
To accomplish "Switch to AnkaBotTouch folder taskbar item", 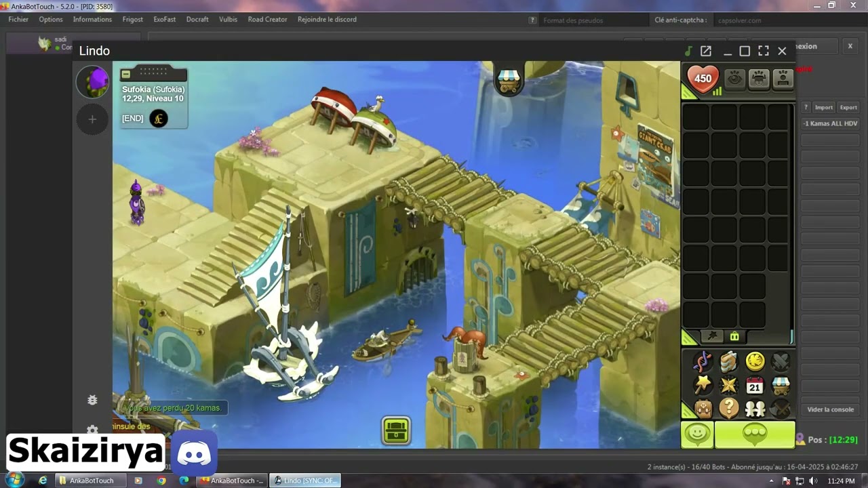I will [x=90, y=481].
